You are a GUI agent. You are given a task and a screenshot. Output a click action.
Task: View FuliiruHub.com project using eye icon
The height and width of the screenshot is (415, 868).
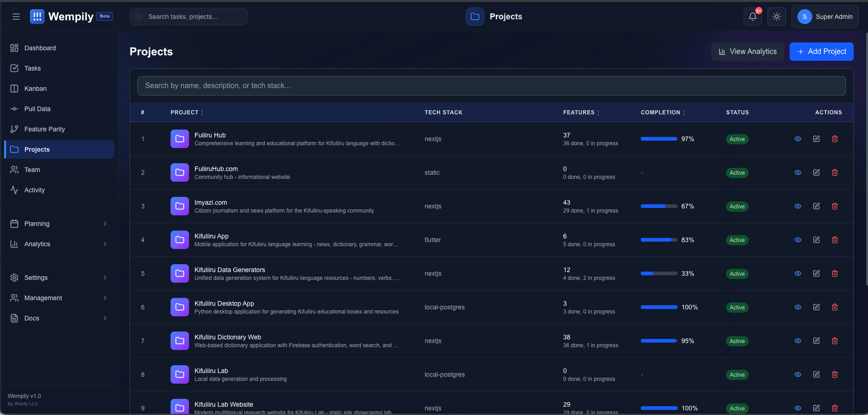(797, 172)
